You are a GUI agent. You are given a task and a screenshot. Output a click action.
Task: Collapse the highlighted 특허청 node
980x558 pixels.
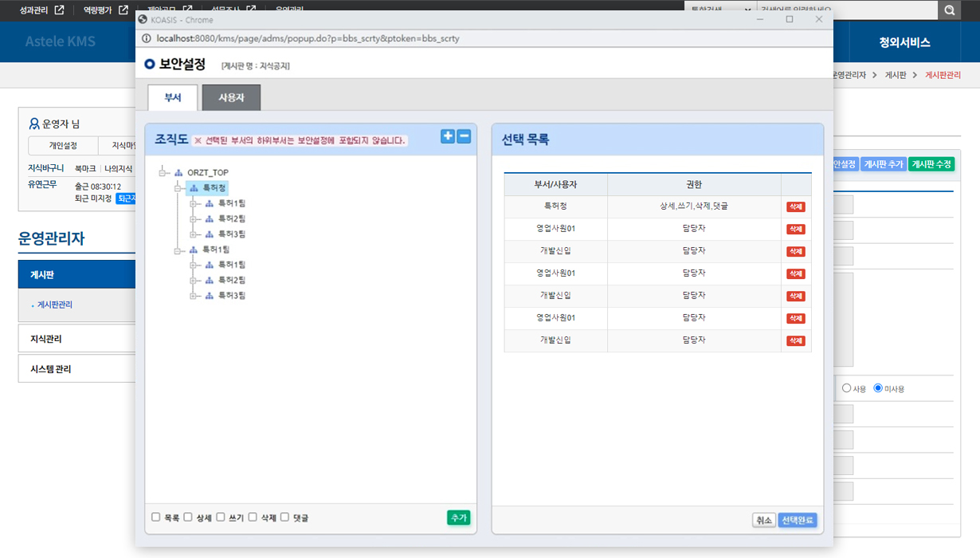pos(178,188)
